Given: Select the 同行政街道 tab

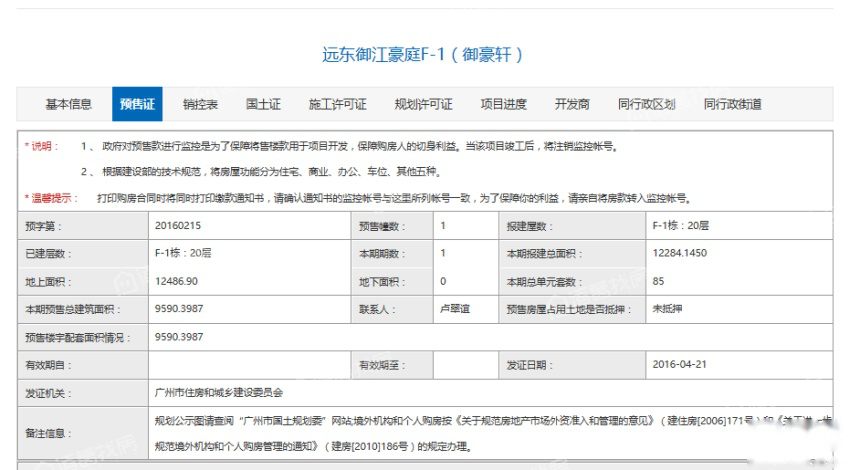Looking at the screenshot, I should point(732,104).
